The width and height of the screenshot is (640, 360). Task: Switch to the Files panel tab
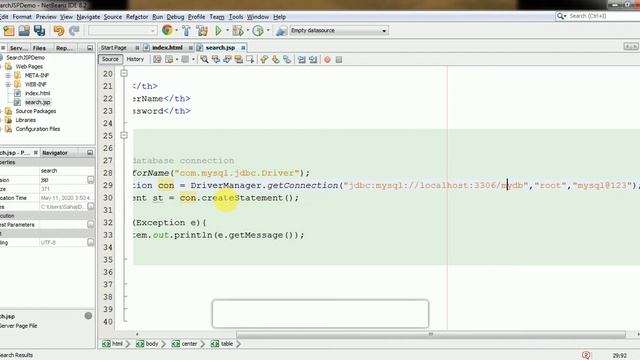(39, 48)
